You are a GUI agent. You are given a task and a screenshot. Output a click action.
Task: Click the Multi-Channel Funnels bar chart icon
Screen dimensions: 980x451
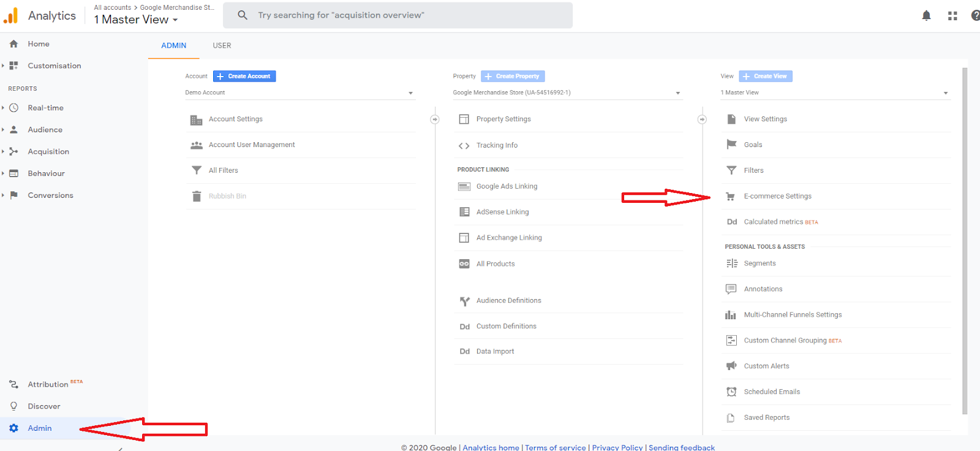point(731,315)
